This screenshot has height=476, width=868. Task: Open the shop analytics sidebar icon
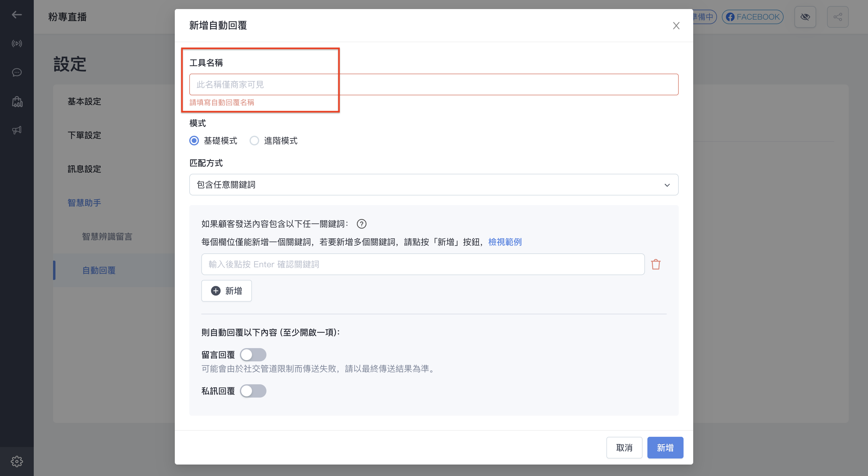coord(17,102)
